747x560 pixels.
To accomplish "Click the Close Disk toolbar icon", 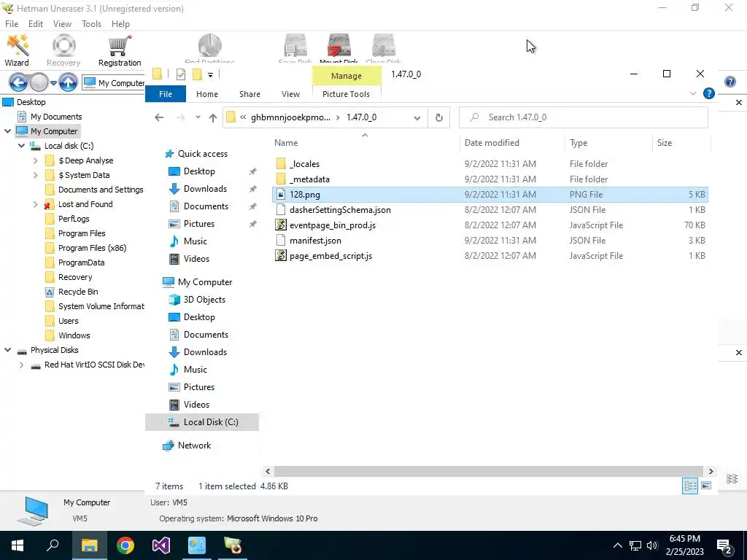I will click(384, 47).
